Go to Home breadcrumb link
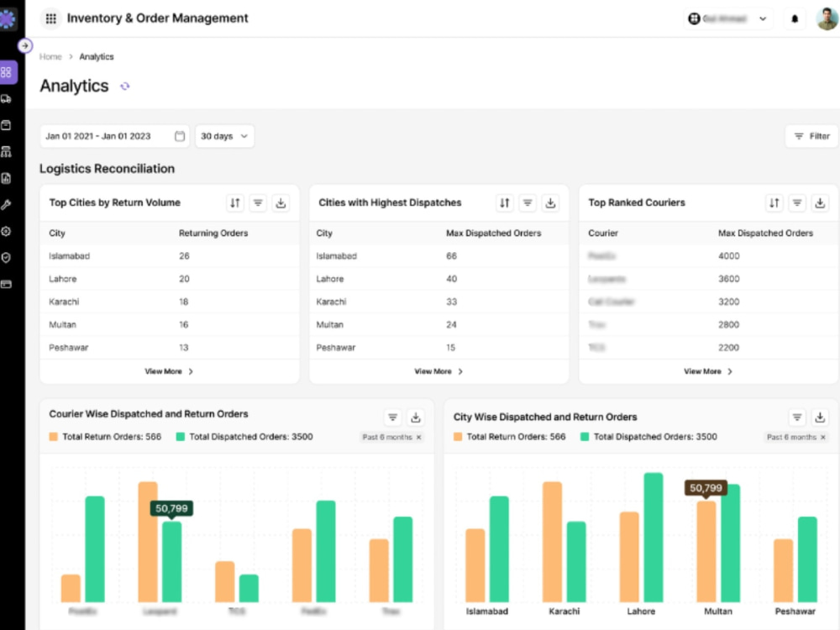The height and width of the screenshot is (630, 840). pos(50,57)
